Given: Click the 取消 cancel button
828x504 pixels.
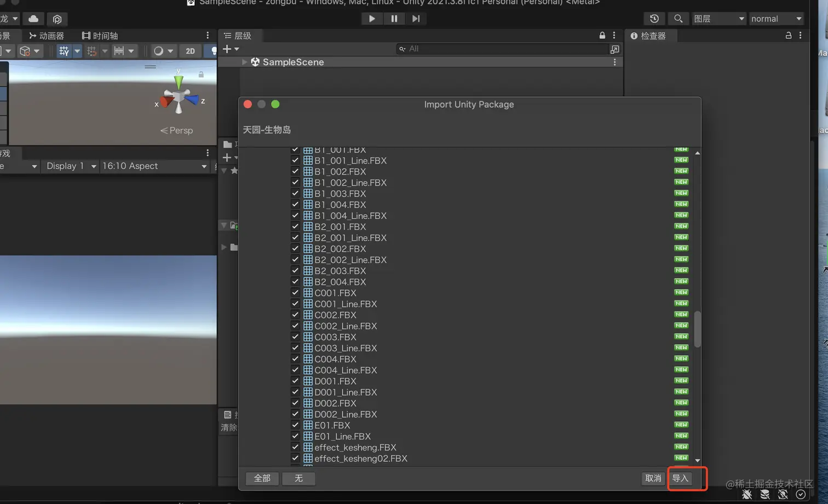Looking at the screenshot, I should [653, 478].
